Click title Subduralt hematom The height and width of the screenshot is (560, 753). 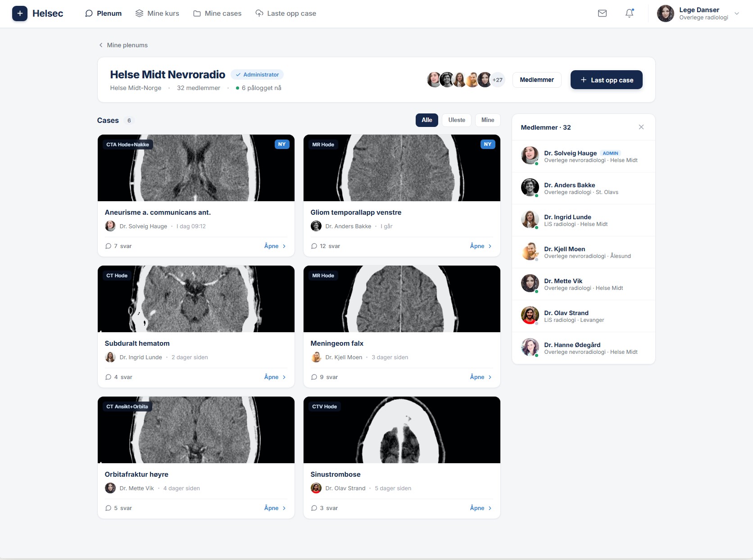tap(137, 343)
